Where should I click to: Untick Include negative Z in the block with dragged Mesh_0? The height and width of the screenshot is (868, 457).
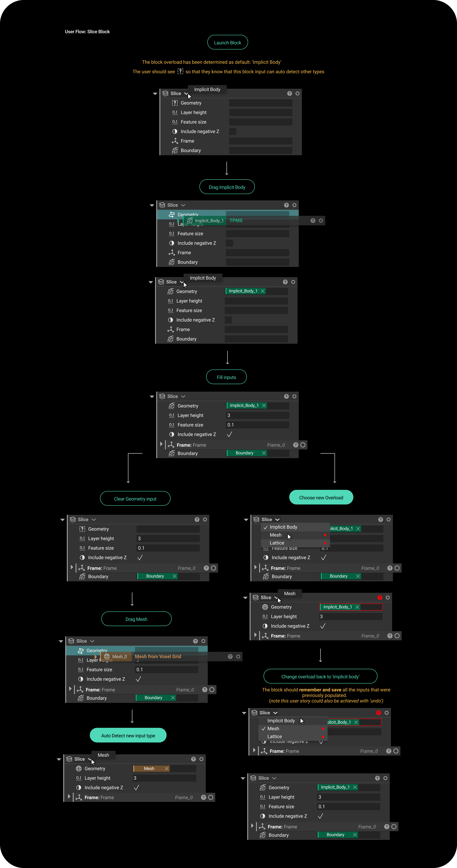tap(138, 679)
